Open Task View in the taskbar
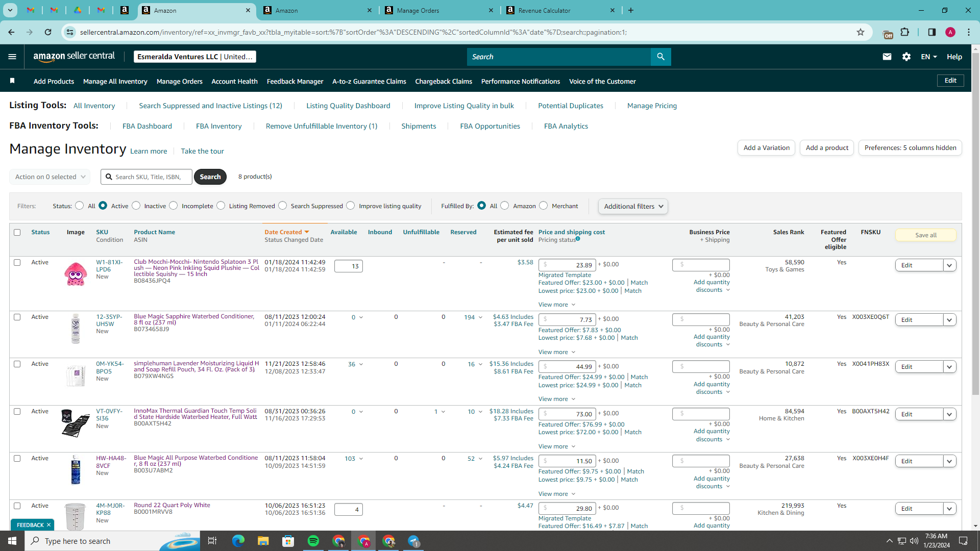 (212, 541)
